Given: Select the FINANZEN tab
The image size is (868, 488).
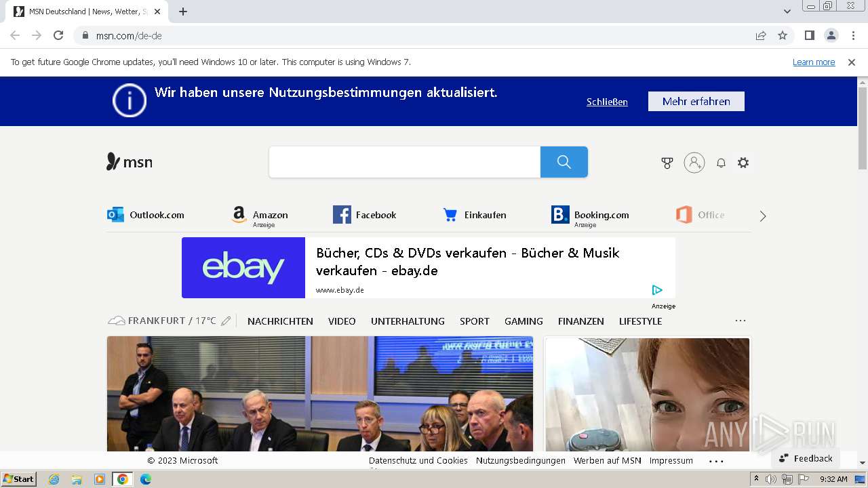Looking at the screenshot, I should click(x=581, y=321).
